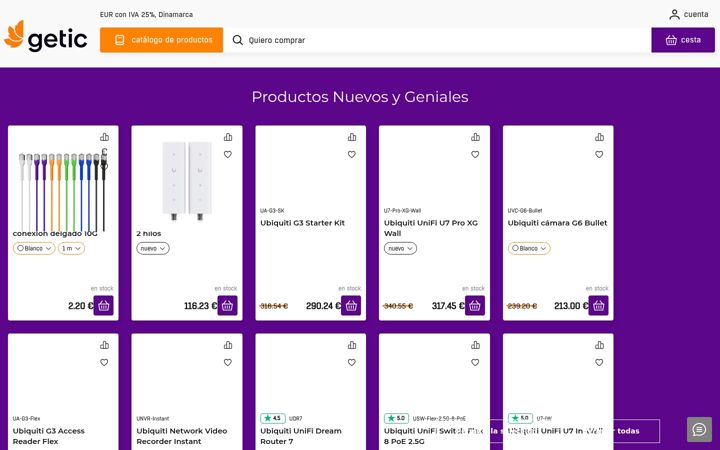Click the 4.5 star rating on UDR7
Viewport: 720px width, 450px height.
273,418
